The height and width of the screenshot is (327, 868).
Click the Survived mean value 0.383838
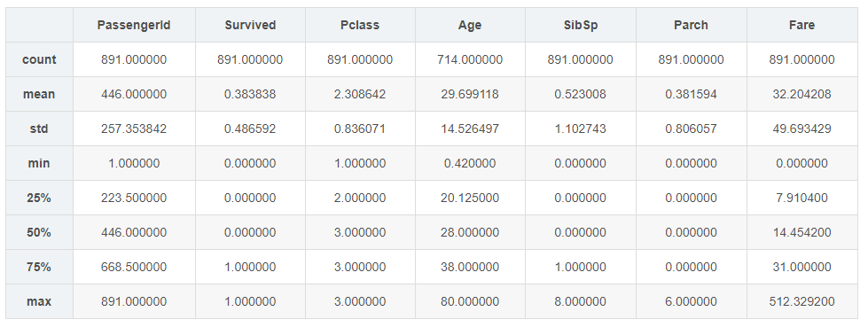pos(250,94)
